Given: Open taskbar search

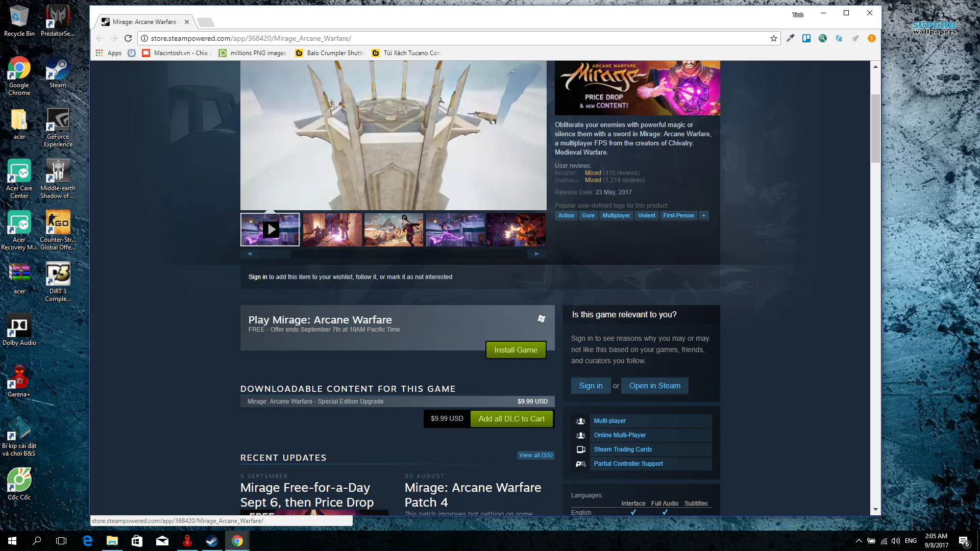Looking at the screenshot, I should pos(37,541).
